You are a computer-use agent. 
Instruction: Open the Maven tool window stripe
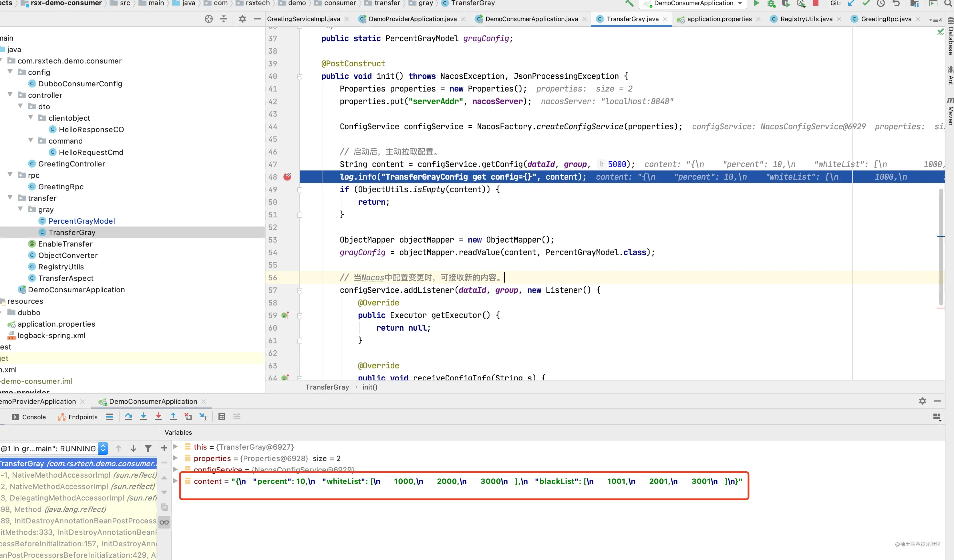pos(950,111)
